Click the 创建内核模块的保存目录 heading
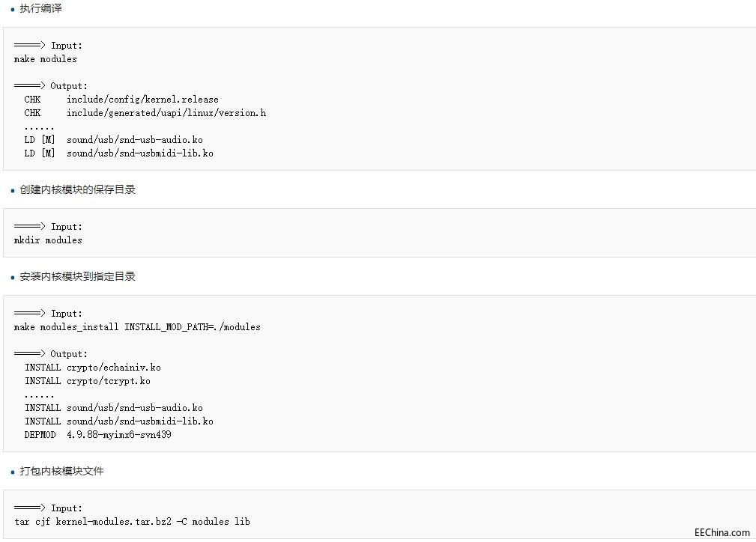Viewport: 756px width, 542px height. 77,190
